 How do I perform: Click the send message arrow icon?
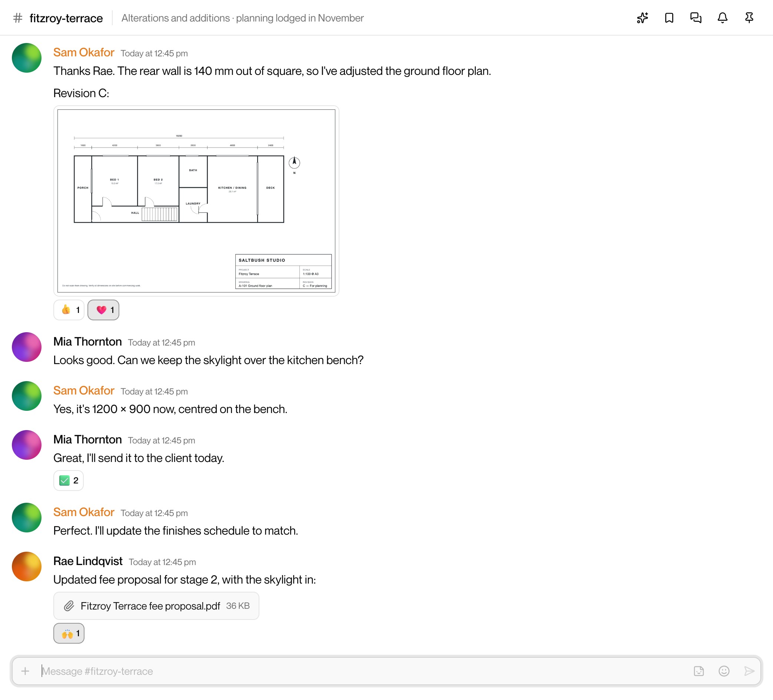(x=749, y=671)
